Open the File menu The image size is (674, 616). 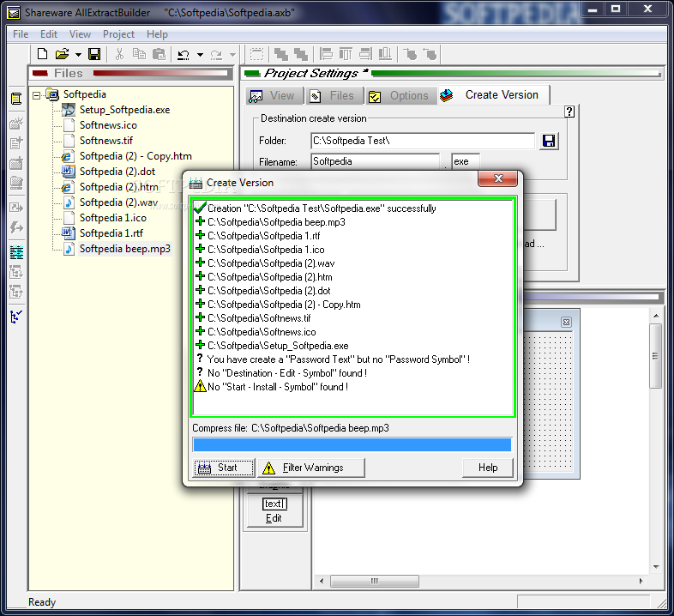21,34
